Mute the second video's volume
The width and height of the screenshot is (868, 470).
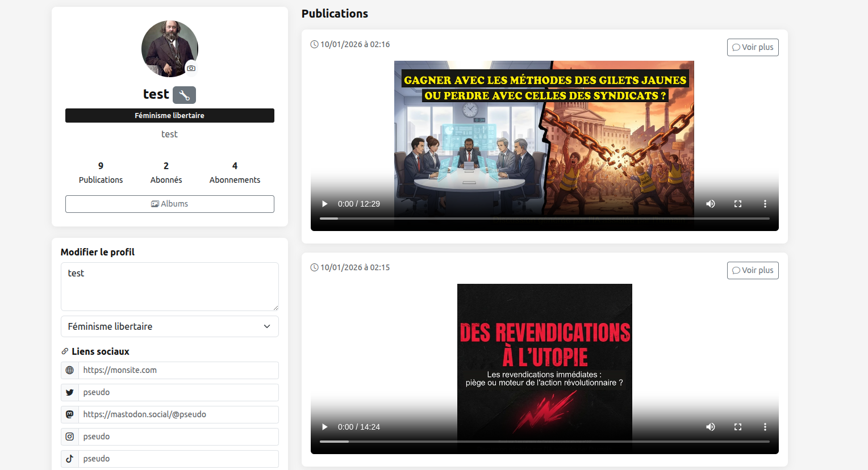pyautogui.click(x=710, y=427)
